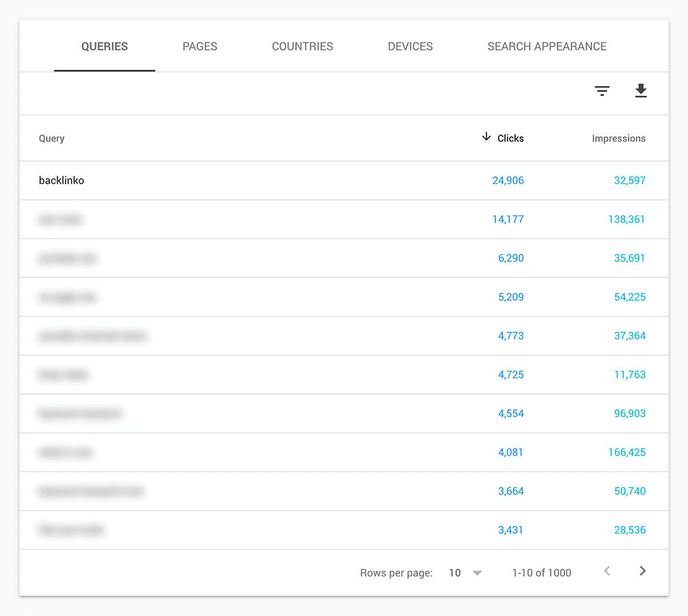688x616 pixels.
Task: Switch to the Queries tab
Action: point(104,46)
